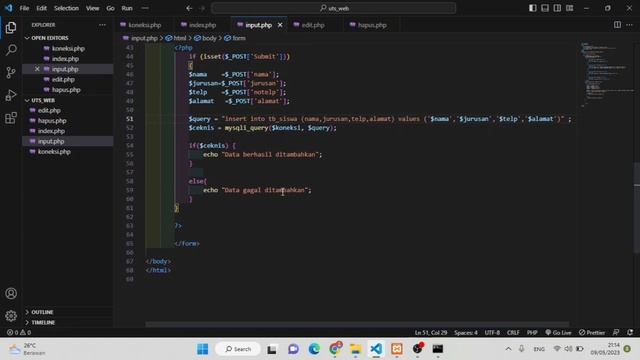This screenshot has height=360, width=640.
Task: Toggle the secondary side bar
Action: pyautogui.click(x=557, y=8)
